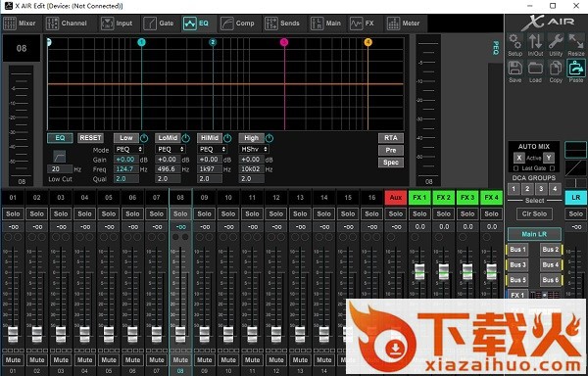Toggle Solo on channel 01
The width and height of the screenshot is (588, 376).
(13, 213)
